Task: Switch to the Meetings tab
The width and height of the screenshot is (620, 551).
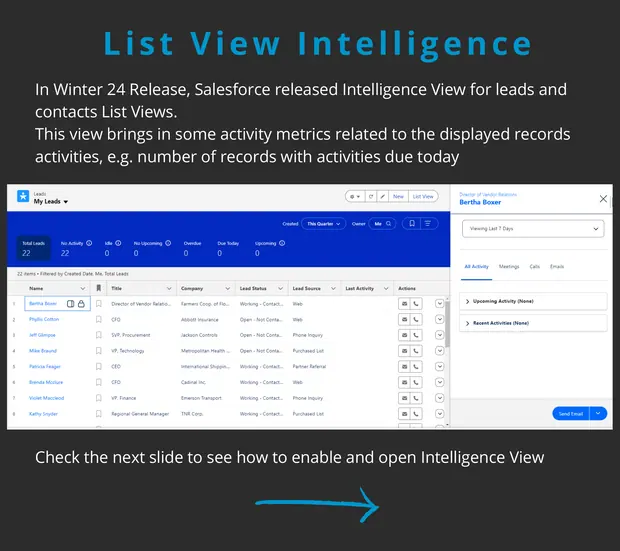Action: click(x=509, y=267)
